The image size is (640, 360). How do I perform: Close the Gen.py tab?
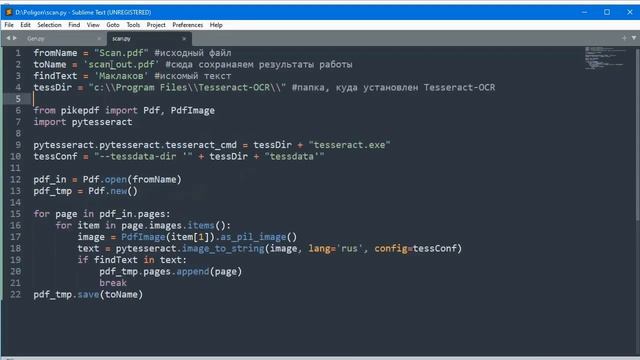[99, 39]
